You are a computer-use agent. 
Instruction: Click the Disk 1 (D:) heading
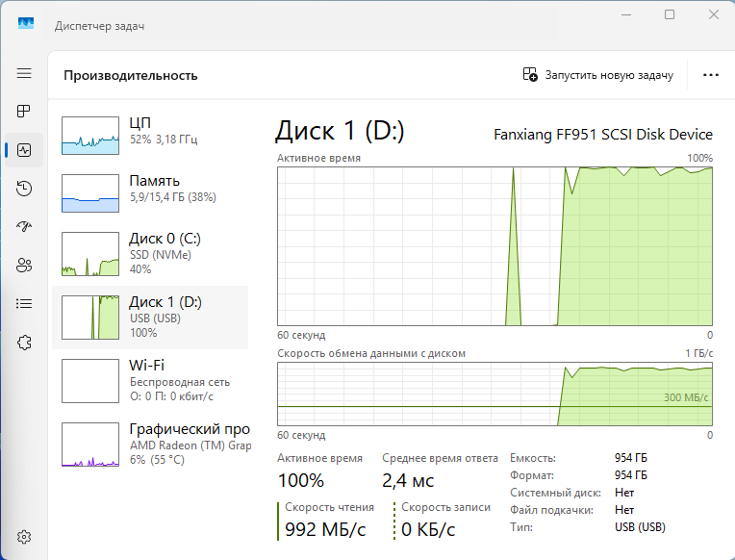tap(340, 131)
